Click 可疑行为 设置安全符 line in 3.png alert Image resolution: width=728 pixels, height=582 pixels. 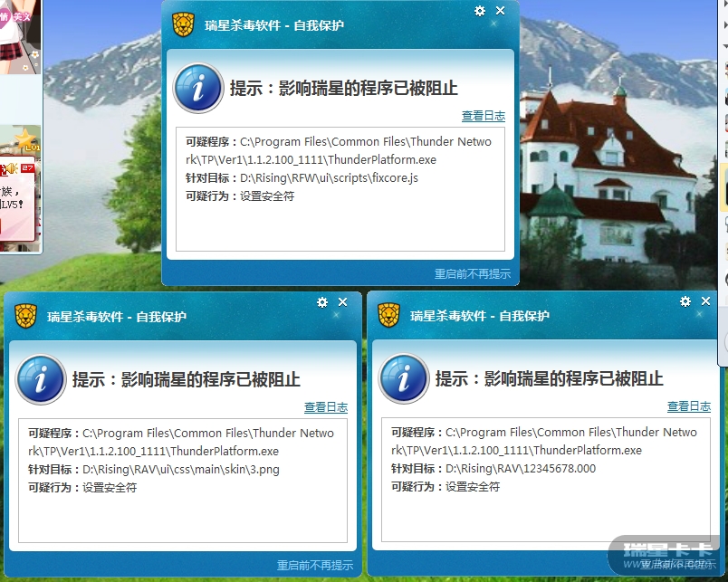[x=82, y=487]
